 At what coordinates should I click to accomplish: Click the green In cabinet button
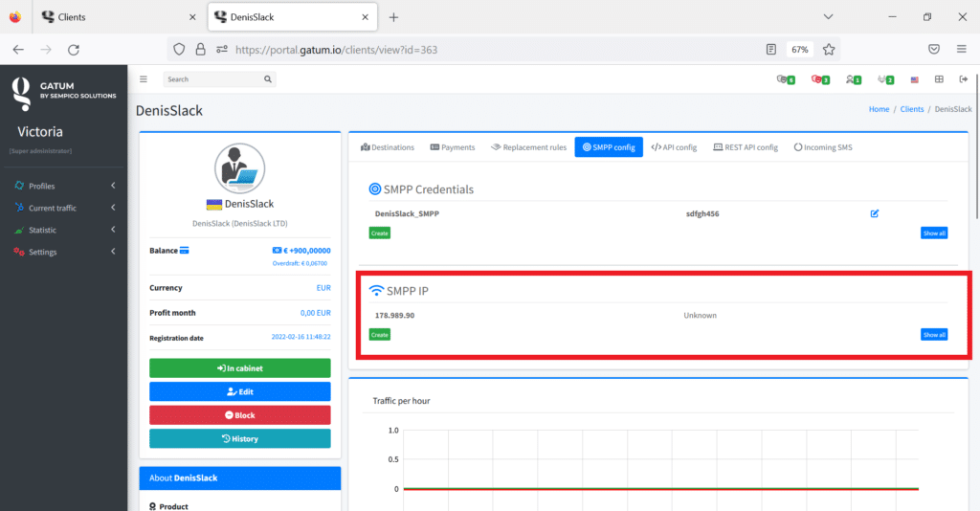coord(240,368)
